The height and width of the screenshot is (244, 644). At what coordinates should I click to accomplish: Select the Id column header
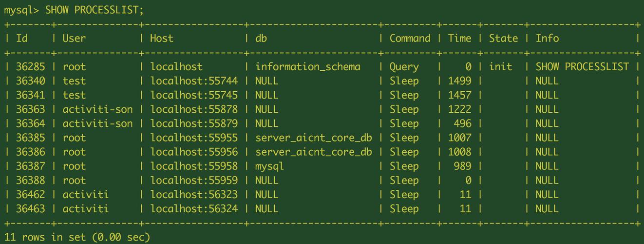point(21,38)
